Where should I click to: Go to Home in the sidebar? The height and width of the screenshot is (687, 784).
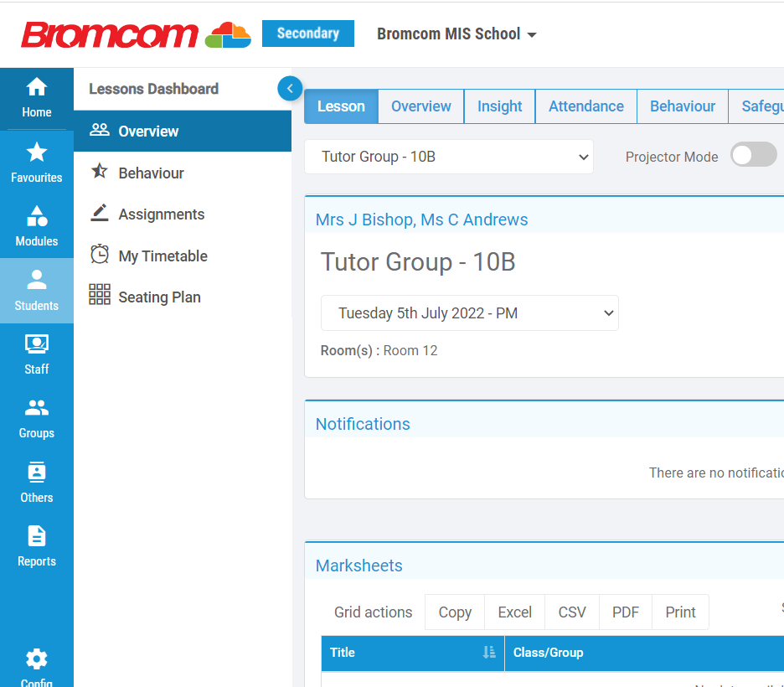tap(37, 99)
